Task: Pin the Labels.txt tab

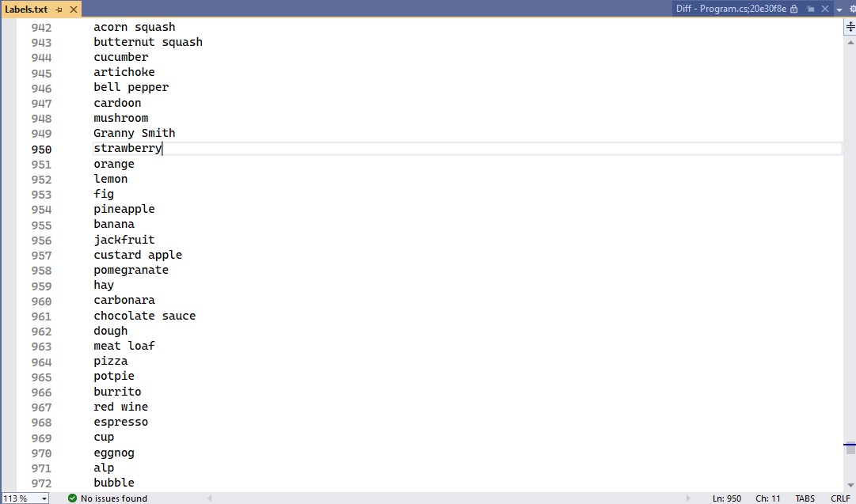Action: tap(59, 9)
